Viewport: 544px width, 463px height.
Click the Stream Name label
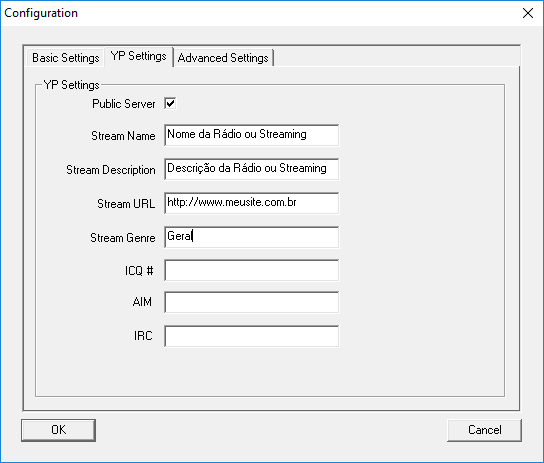click(x=123, y=136)
